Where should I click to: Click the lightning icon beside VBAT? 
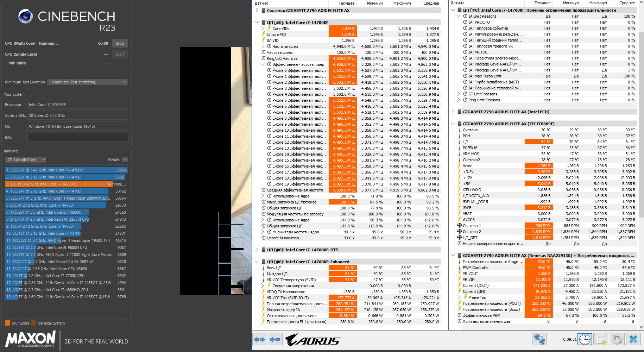pos(459,214)
